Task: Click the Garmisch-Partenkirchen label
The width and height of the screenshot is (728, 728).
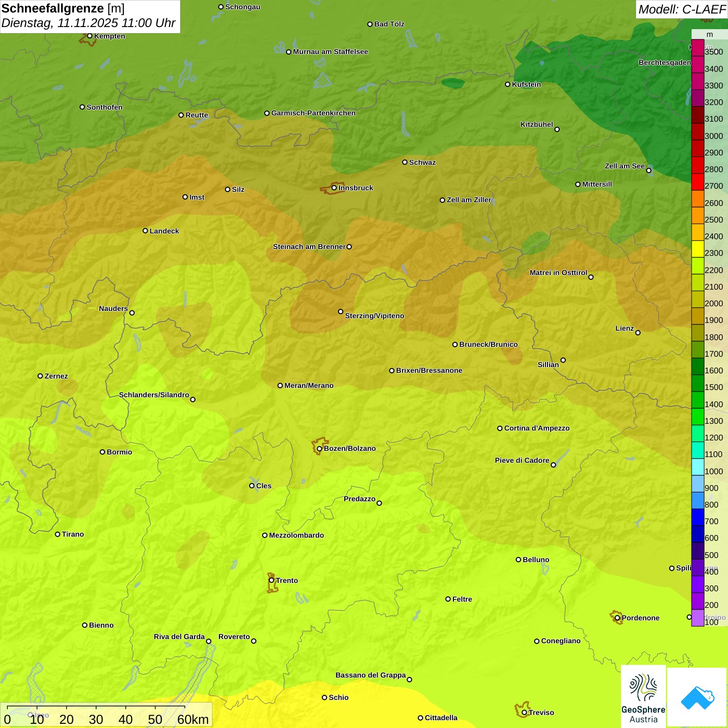Action: pos(314,113)
